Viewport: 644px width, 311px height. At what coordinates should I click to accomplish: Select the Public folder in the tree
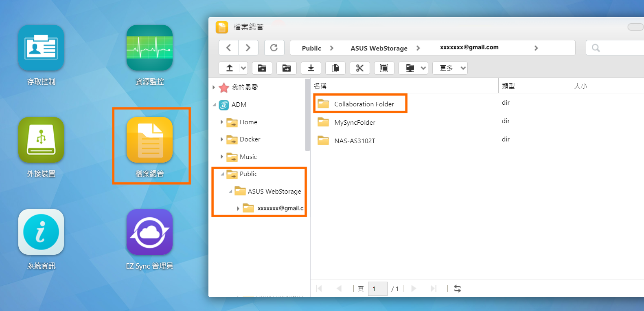point(249,174)
